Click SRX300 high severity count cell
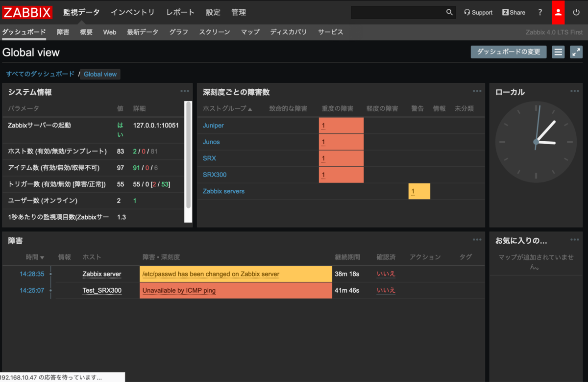Viewport: 588px width, 382px height. tap(341, 175)
